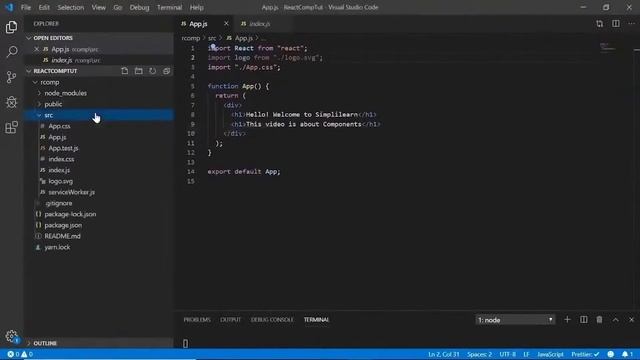Open Manage settings gear
Image resolution: width=640 pixels, height=360 pixels.
pyautogui.click(x=11, y=336)
